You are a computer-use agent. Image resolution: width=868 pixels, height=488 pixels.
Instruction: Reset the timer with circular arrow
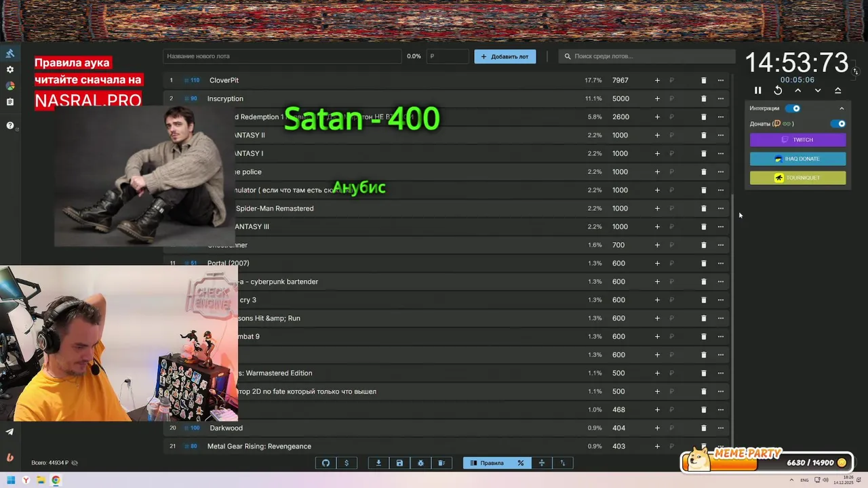coord(778,90)
